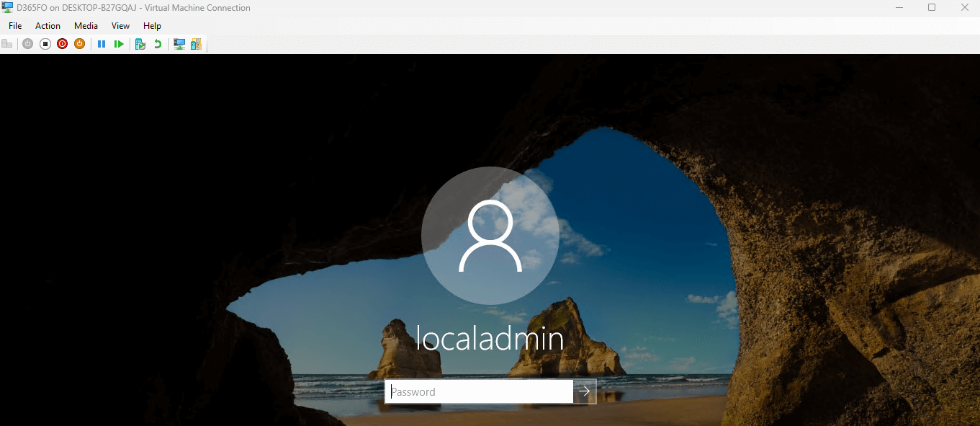Open the Action menu
This screenshot has width=980, height=426.
pos(48,26)
